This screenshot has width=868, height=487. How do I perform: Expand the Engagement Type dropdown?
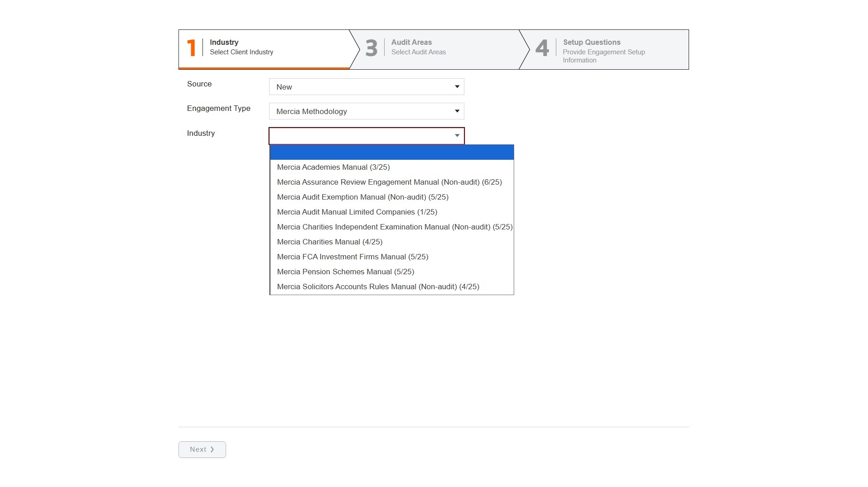[x=366, y=111]
